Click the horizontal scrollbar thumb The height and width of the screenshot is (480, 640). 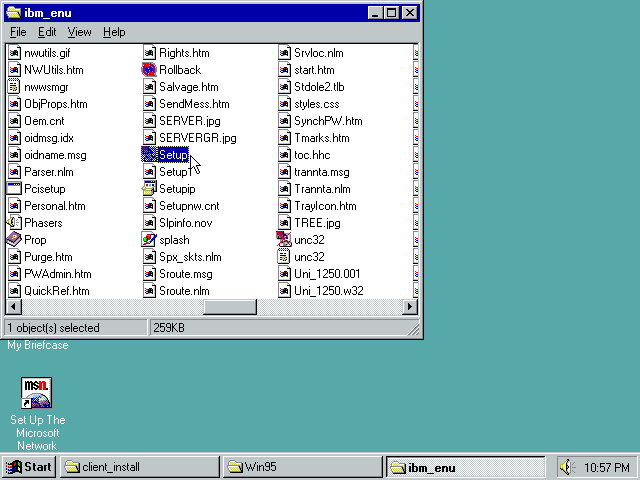point(230,307)
